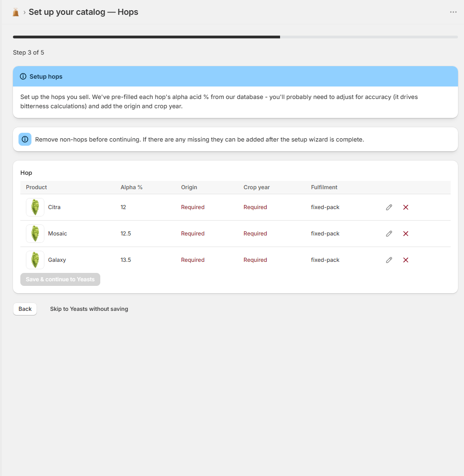Click the Mosaic hop thumbnail
464x476 pixels.
(35, 234)
